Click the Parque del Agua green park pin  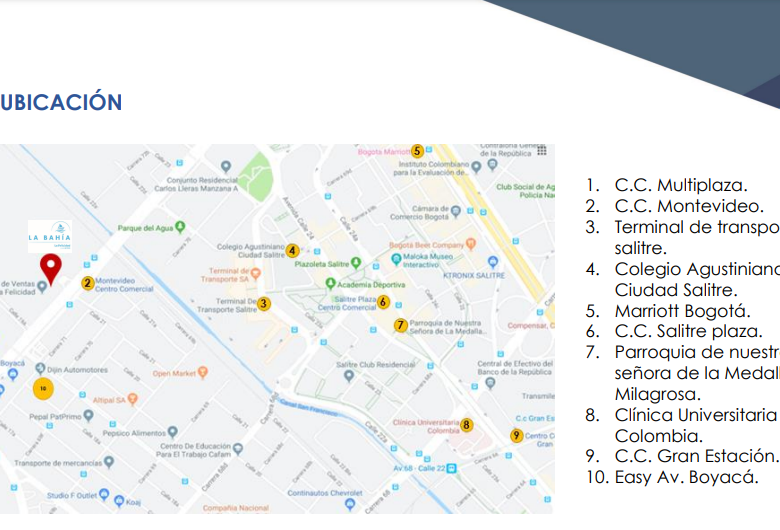(180, 227)
